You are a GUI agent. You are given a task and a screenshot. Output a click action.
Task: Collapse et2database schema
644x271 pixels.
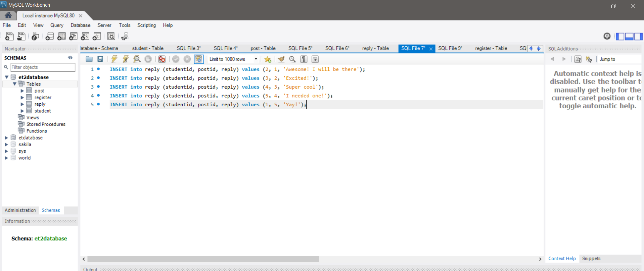pos(7,77)
